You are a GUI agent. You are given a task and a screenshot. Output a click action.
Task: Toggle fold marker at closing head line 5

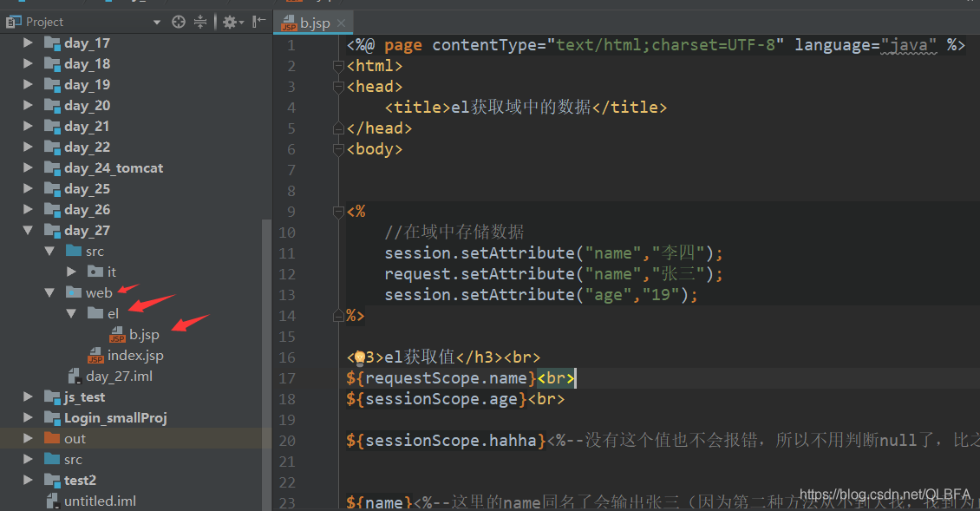[x=339, y=128]
